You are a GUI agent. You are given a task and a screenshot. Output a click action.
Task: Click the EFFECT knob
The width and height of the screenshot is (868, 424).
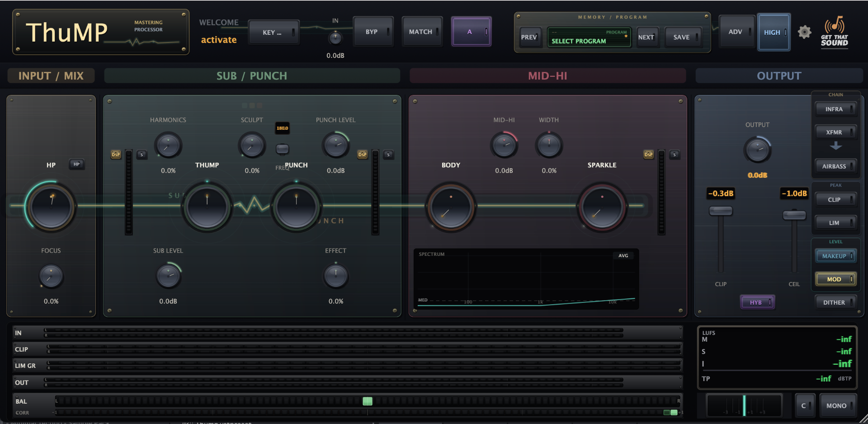point(335,276)
